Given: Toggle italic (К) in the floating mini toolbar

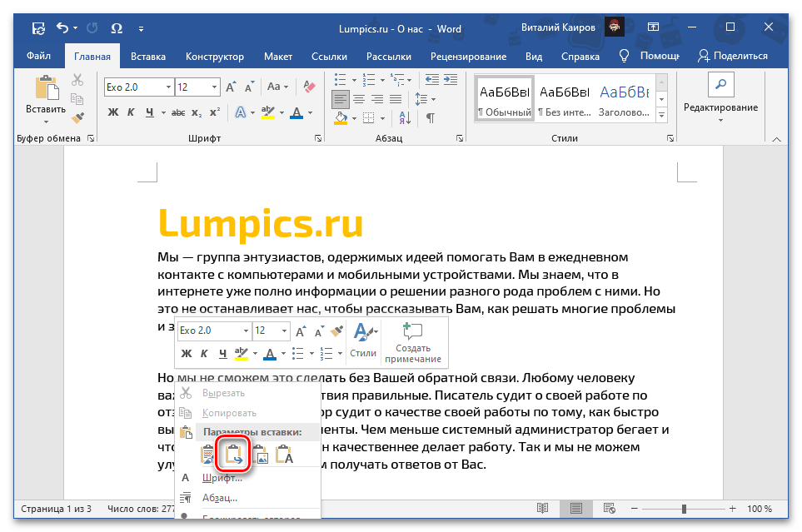Looking at the screenshot, I should [x=204, y=354].
